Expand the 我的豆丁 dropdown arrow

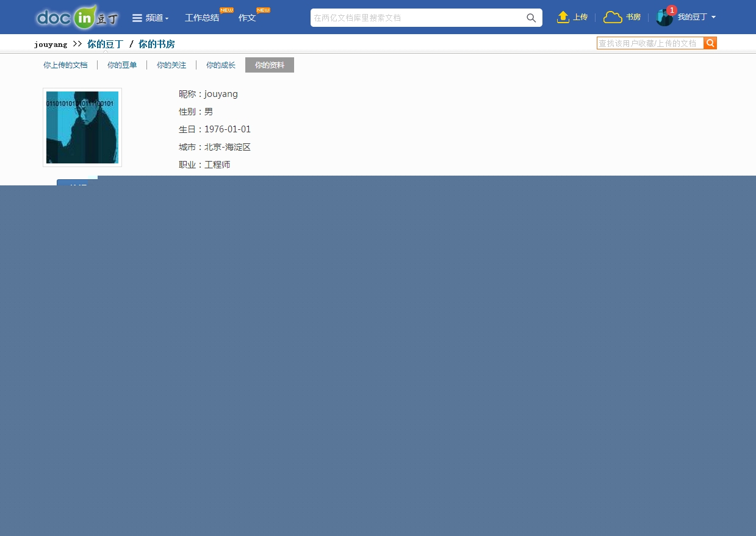pos(713,17)
